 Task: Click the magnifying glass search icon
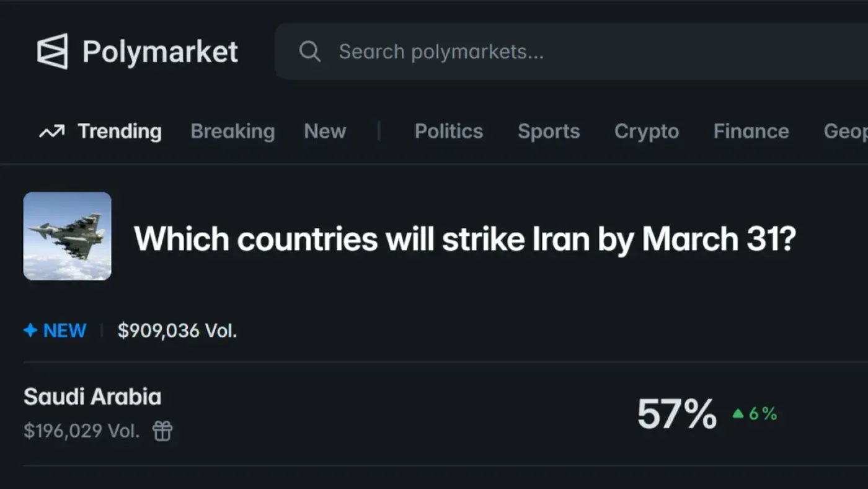click(310, 52)
